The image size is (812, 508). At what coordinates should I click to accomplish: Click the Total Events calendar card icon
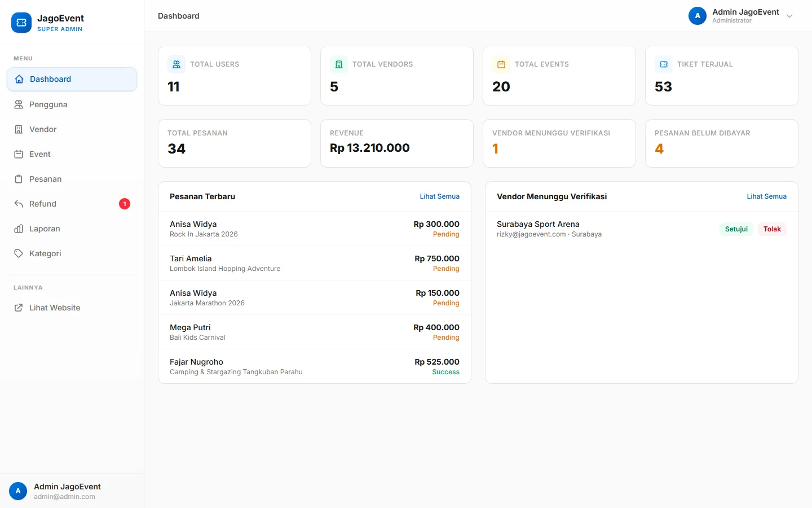(501, 64)
